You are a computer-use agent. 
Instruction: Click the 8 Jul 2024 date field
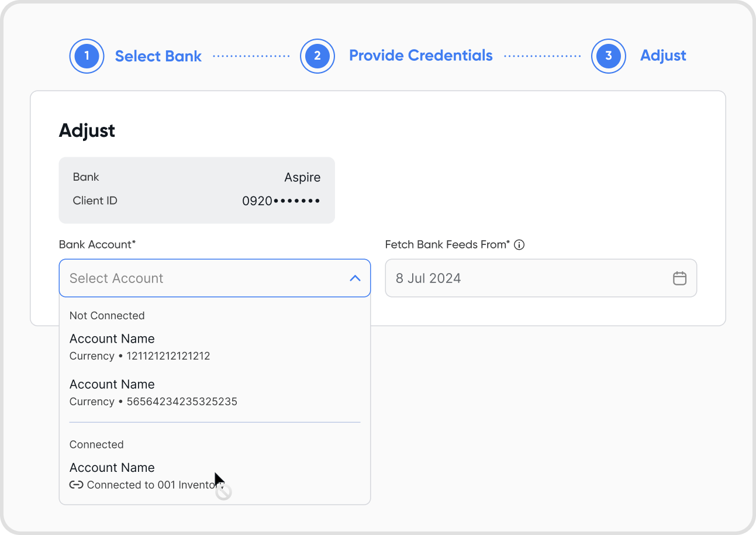tap(526, 278)
